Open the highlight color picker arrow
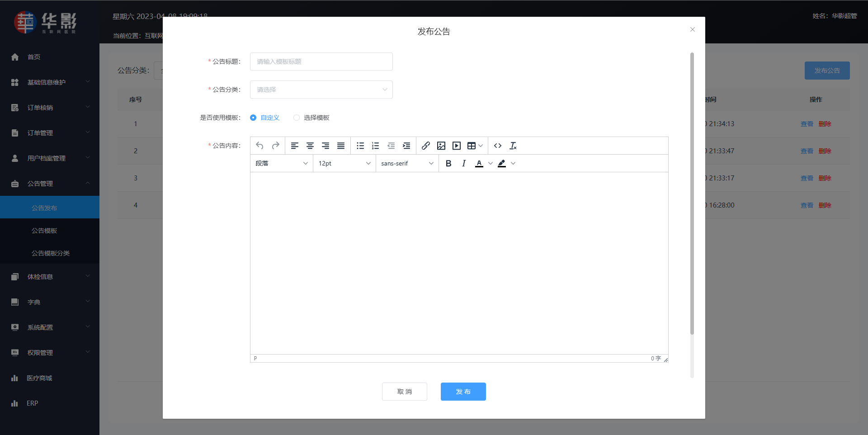Viewport: 868px width, 435px height. coord(513,163)
